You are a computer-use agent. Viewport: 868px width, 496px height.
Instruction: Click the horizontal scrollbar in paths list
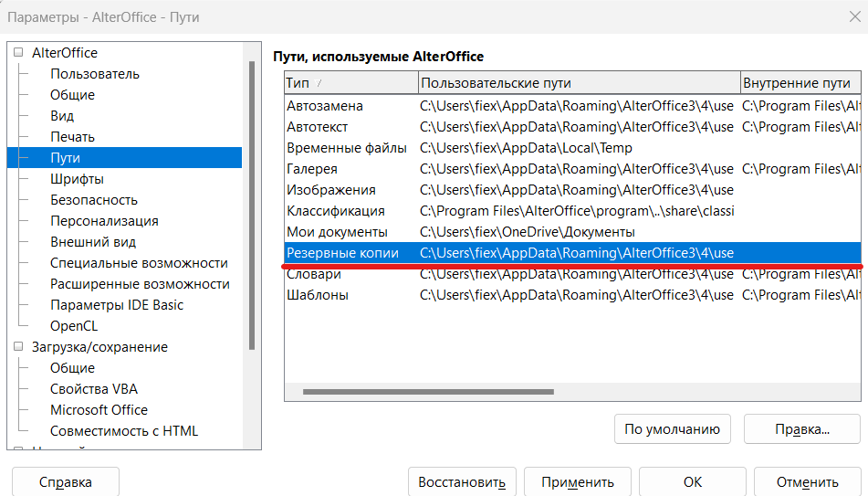[428, 392]
